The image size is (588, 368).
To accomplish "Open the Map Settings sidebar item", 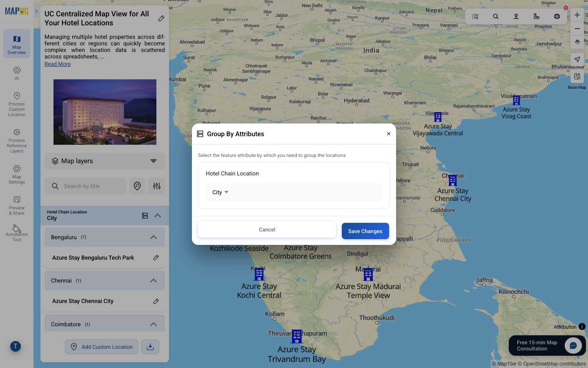I will 17,175.
